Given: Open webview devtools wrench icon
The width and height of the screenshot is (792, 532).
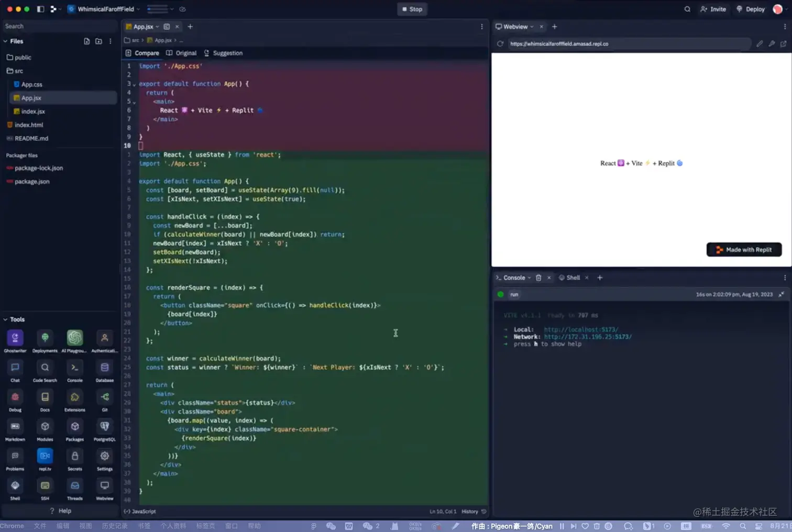Looking at the screenshot, I should point(772,44).
